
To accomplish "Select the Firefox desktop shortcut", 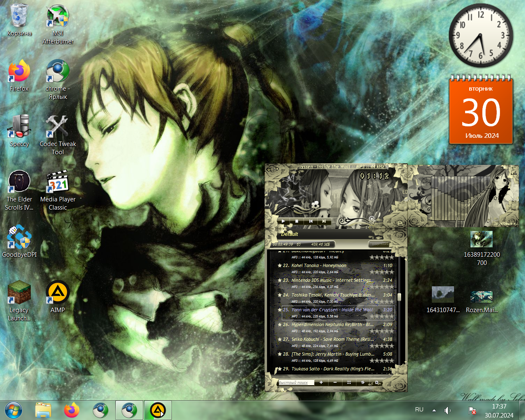I will point(19,75).
